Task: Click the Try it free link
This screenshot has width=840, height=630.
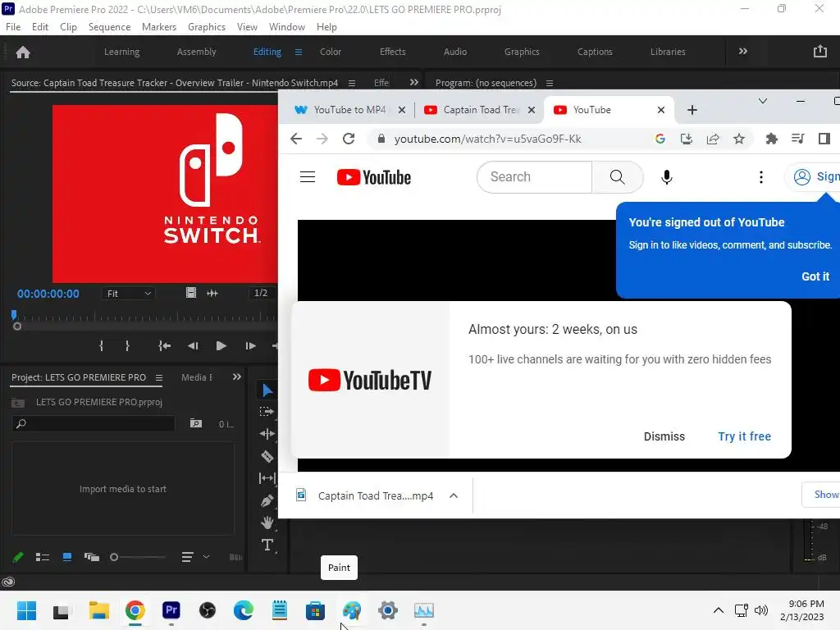Action: [744, 436]
